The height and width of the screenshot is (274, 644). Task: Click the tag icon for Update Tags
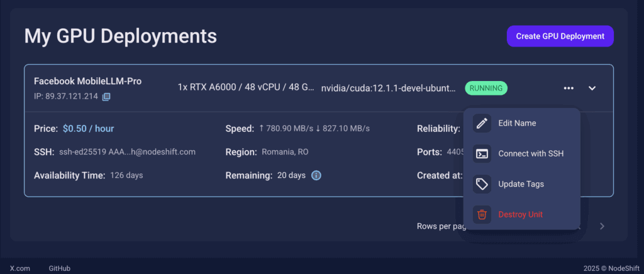tap(482, 184)
